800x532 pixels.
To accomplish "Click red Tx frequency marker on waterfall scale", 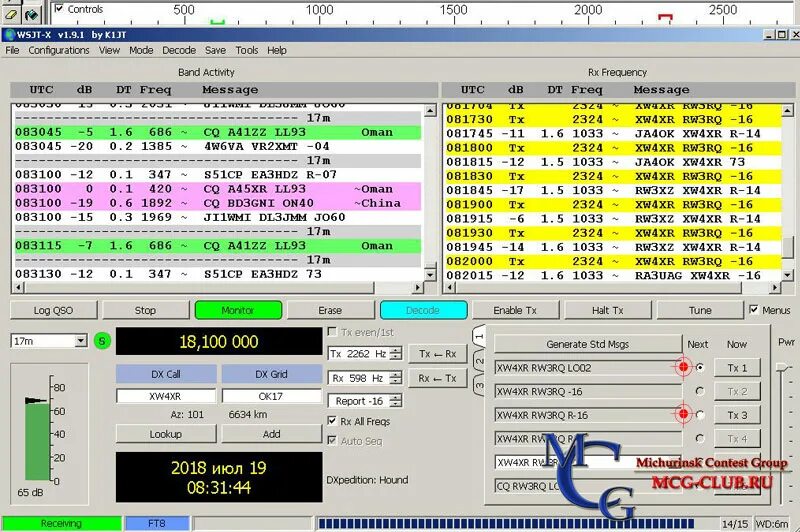I will (665, 18).
